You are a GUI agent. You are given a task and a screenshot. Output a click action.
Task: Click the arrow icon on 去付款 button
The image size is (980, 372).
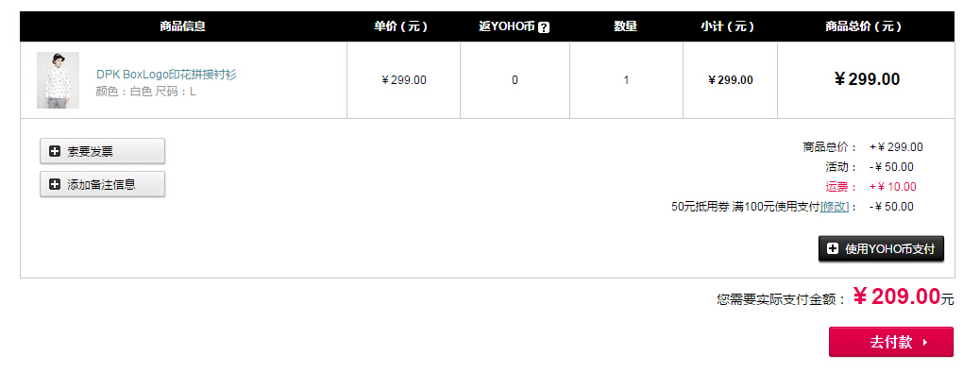pyautogui.click(x=925, y=343)
